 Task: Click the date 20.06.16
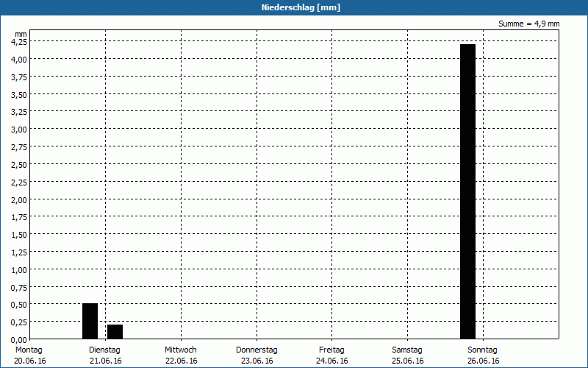[x=30, y=361]
